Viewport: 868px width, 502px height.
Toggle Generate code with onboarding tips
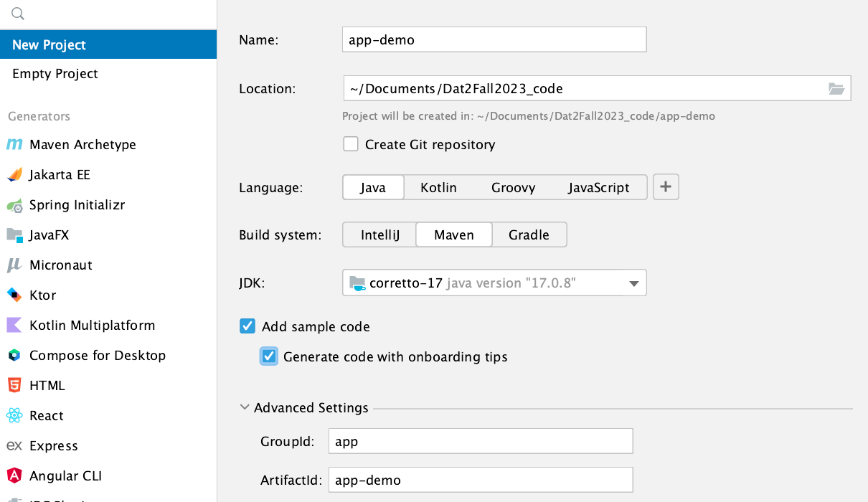(x=269, y=356)
